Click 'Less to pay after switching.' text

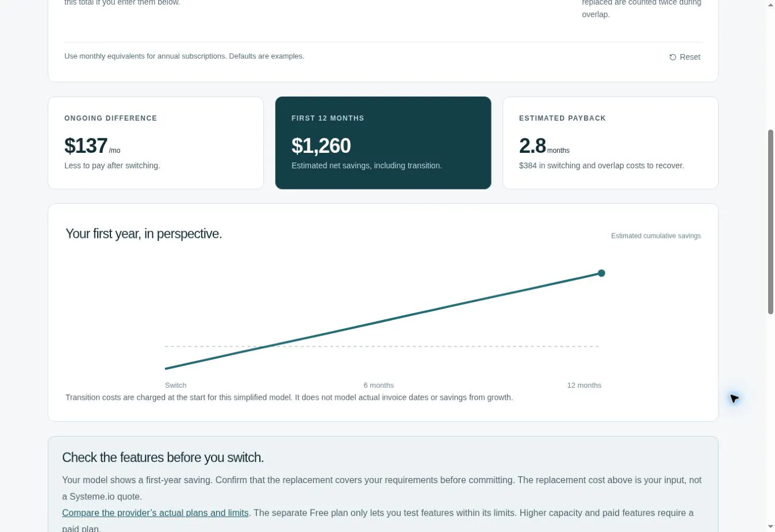(x=112, y=165)
